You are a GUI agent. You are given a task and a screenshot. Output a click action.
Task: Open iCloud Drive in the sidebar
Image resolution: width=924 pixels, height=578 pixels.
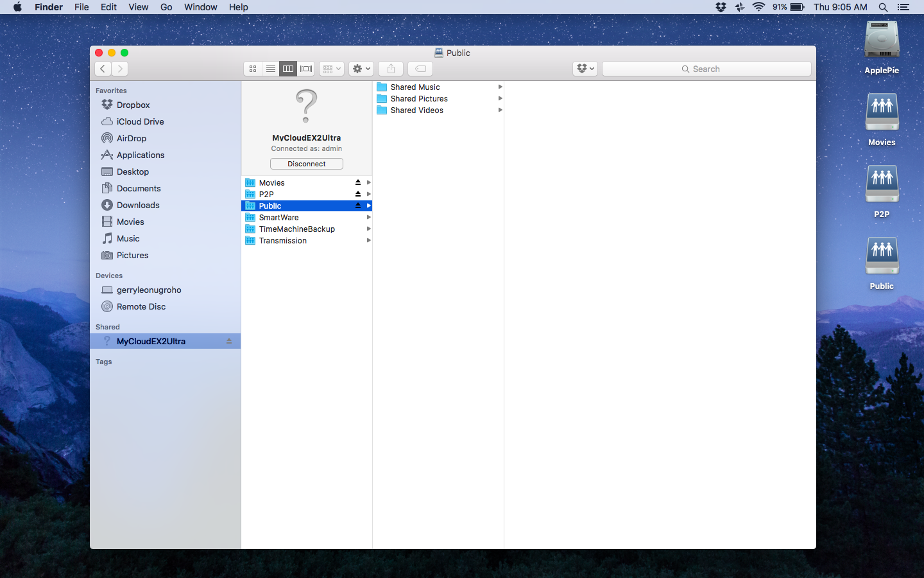click(x=165, y=121)
